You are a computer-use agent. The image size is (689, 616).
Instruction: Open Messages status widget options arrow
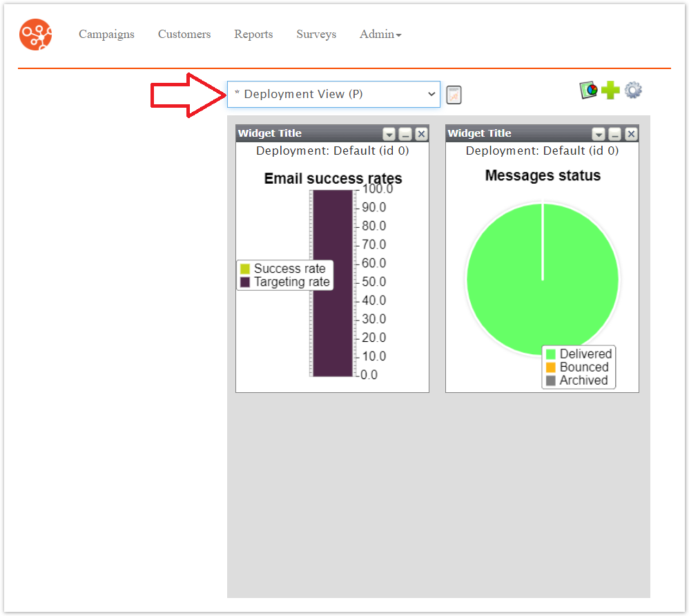pyautogui.click(x=599, y=134)
